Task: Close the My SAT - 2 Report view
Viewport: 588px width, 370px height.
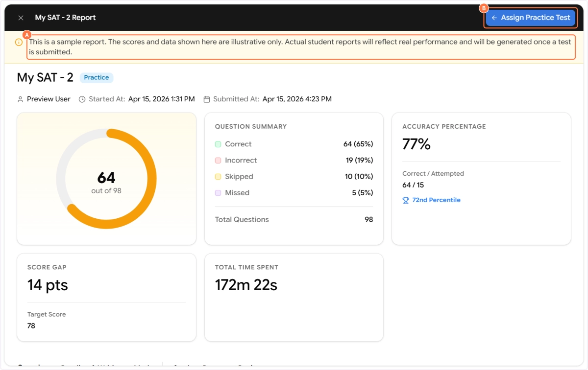Action: click(x=21, y=18)
